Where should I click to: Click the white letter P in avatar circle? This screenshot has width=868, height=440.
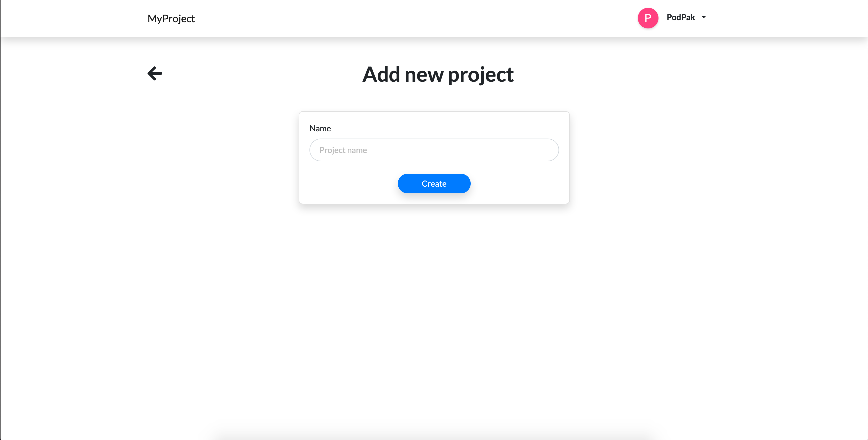648,18
